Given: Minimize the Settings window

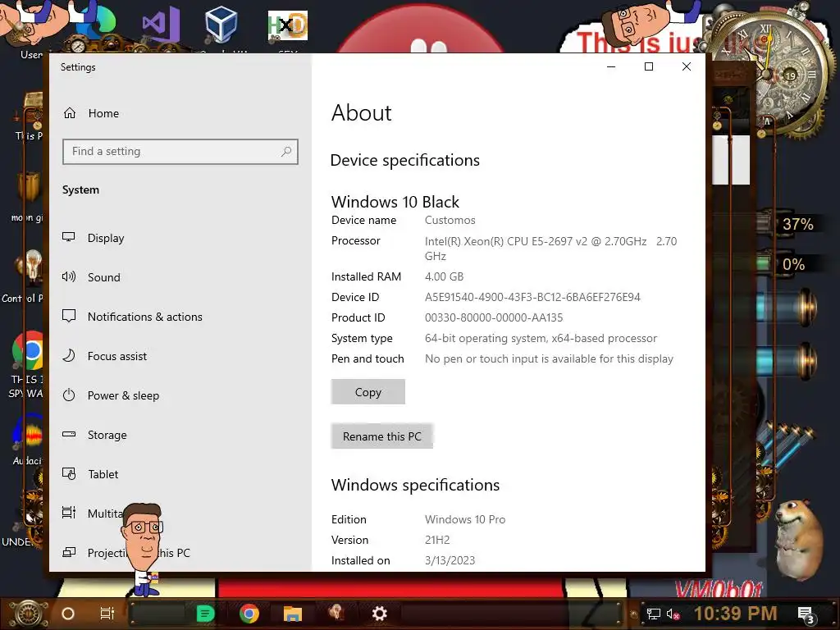Looking at the screenshot, I should 611,66.
